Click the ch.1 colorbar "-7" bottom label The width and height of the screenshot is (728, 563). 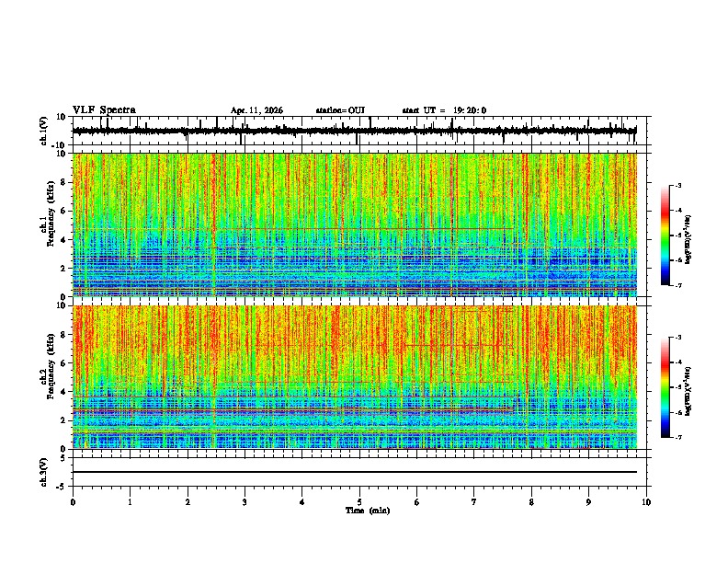click(678, 285)
